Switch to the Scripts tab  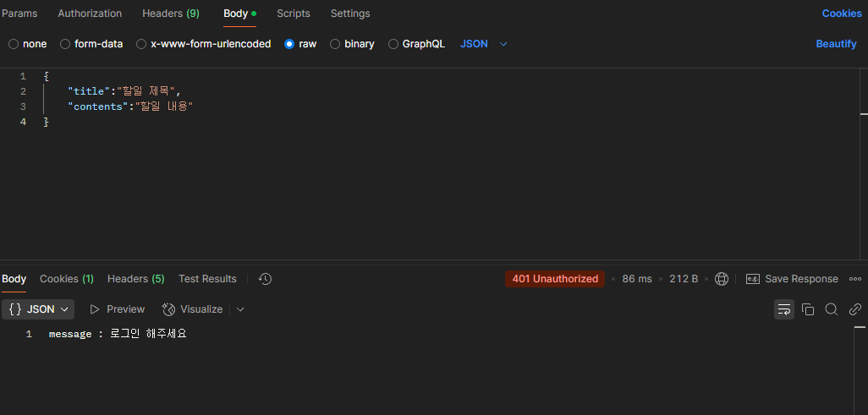[x=294, y=14]
